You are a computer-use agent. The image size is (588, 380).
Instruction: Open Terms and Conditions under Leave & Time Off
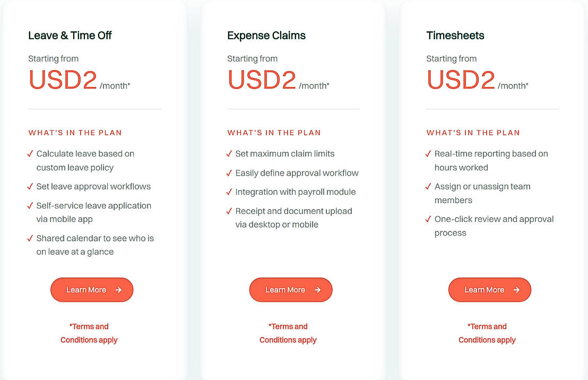coord(89,333)
